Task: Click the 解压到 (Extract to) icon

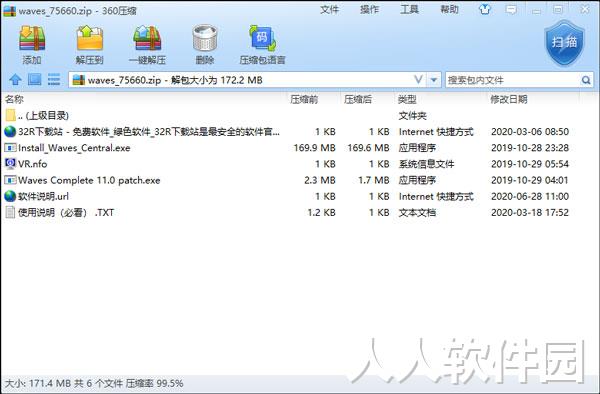Action: [x=90, y=39]
